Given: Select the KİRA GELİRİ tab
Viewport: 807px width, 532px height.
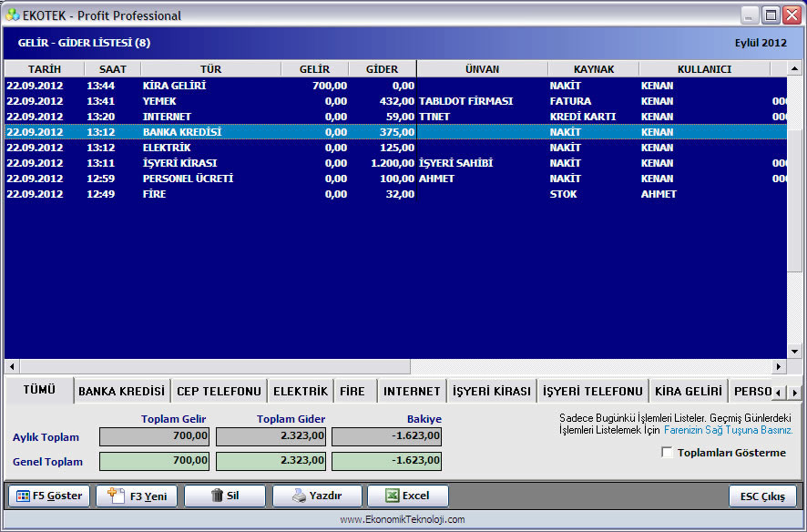Looking at the screenshot, I should [688, 392].
